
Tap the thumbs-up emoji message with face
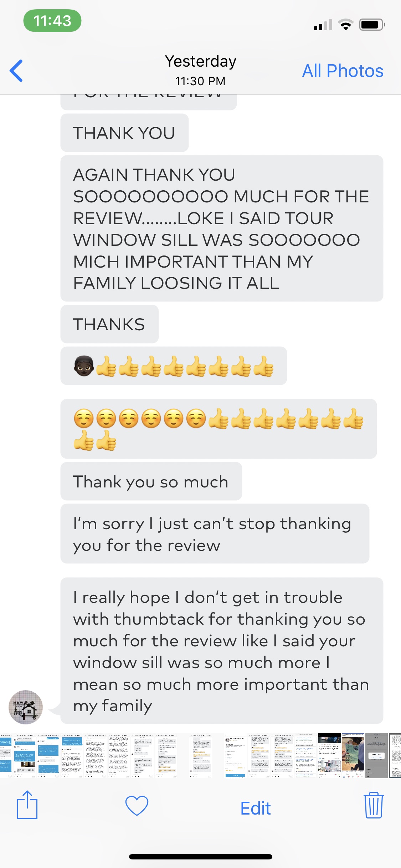click(x=174, y=366)
